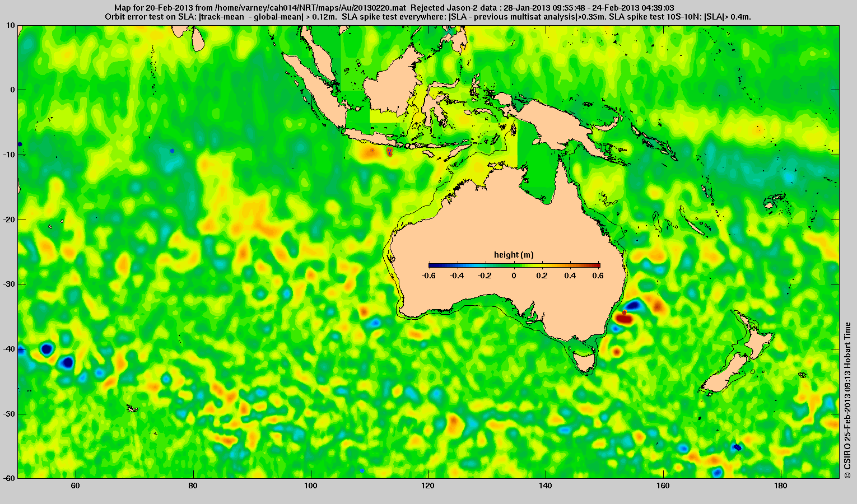
Task: Click the latitude axis label '-40'
Action: pos(8,349)
